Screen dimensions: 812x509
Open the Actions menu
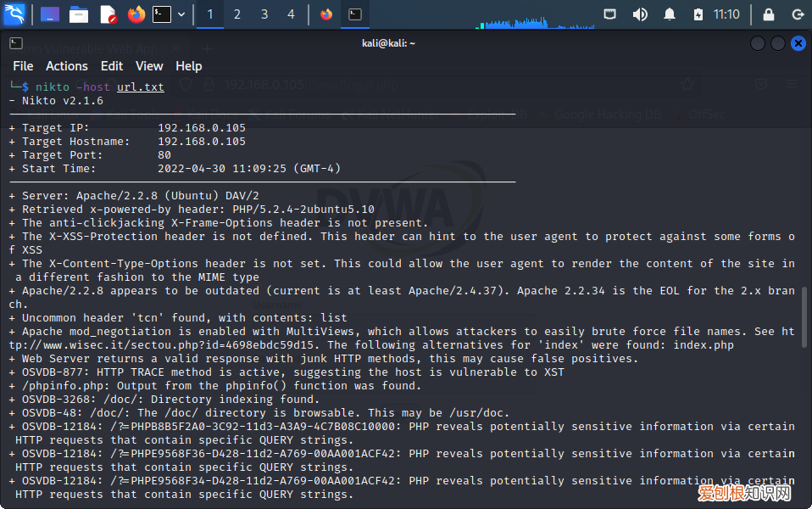[67, 66]
